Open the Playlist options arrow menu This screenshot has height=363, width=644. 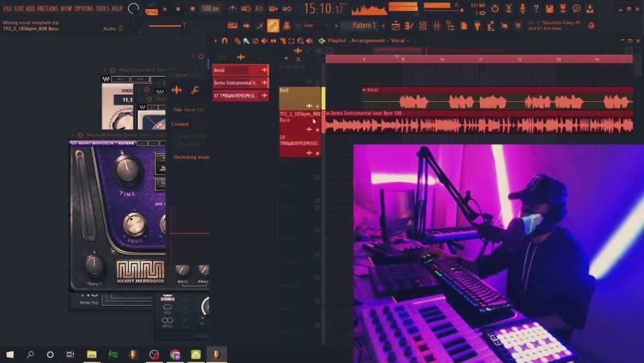coord(215,41)
